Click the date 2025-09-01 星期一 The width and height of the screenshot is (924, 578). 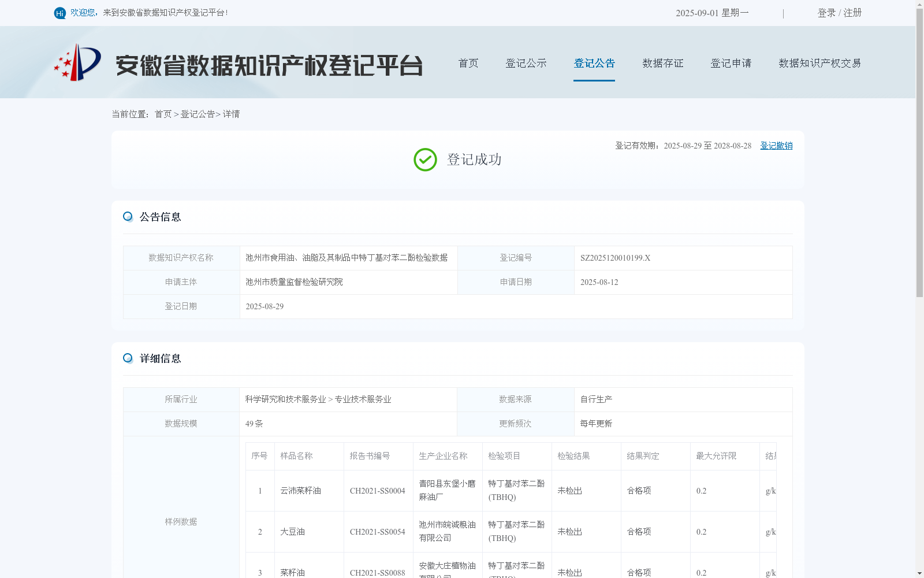click(713, 13)
